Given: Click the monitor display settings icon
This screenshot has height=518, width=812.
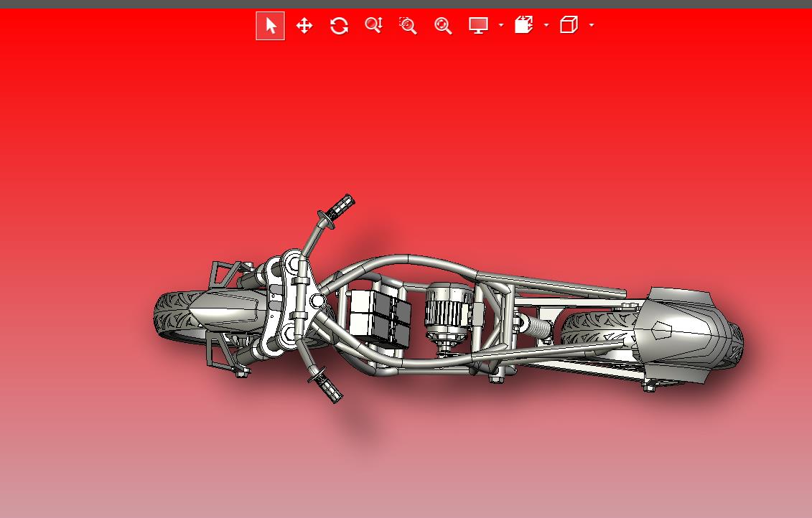Looking at the screenshot, I should [x=478, y=25].
